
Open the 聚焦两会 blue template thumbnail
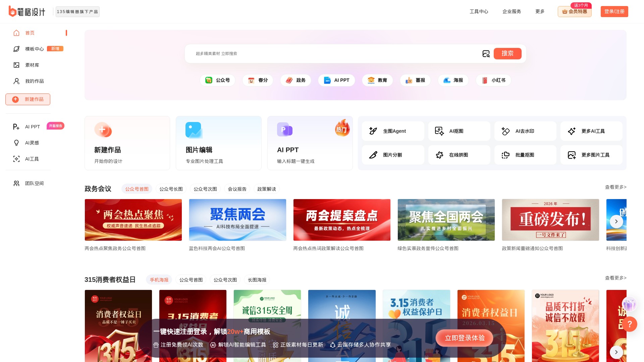tap(237, 220)
